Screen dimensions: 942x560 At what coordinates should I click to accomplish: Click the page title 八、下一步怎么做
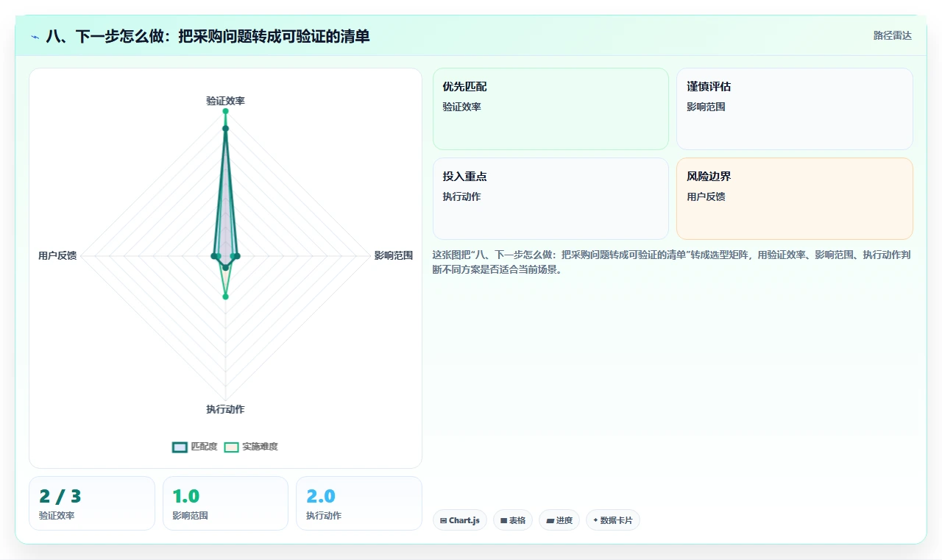tap(208, 36)
